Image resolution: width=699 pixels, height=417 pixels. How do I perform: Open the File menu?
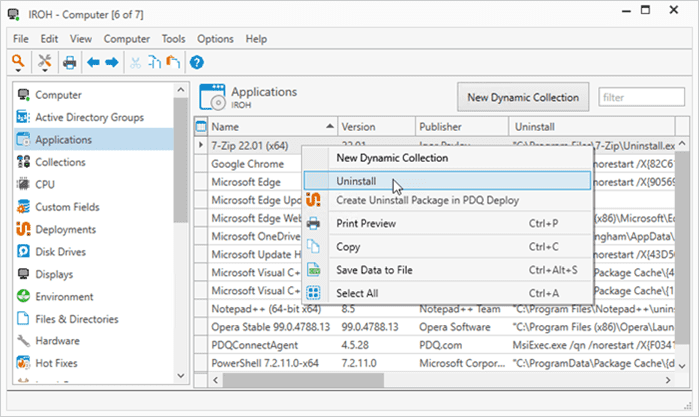pos(21,39)
